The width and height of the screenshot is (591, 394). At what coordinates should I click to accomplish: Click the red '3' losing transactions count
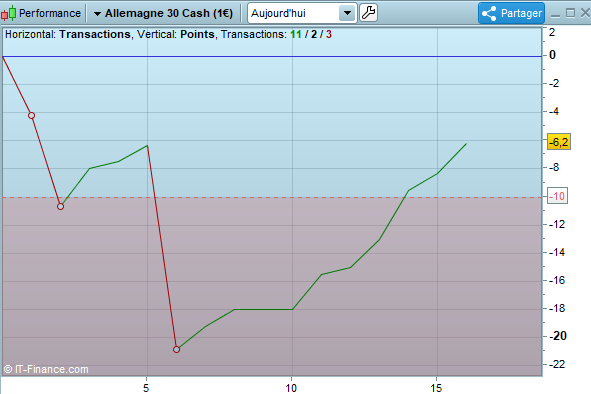click(329, 34)
